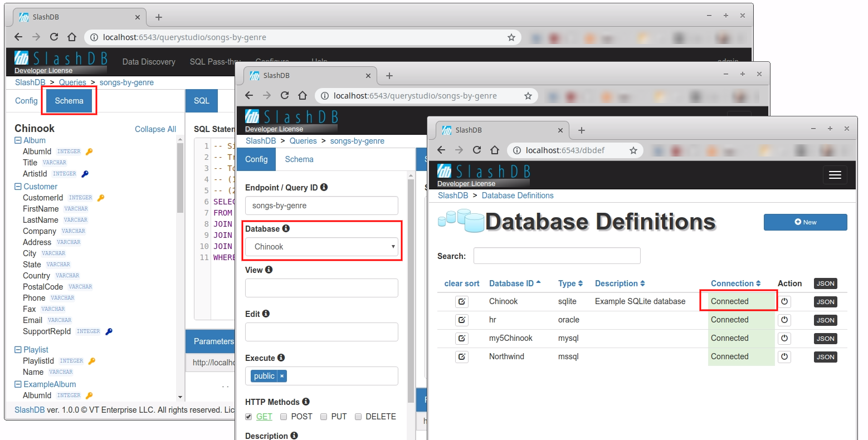
Task: Click info icon next to Endpoint / Query ID
Action: [324, 187]
